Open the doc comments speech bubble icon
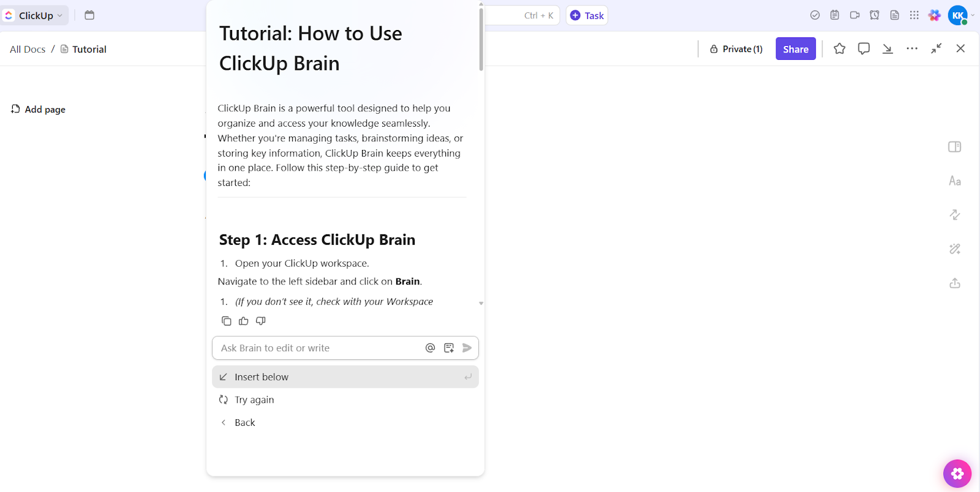980x492 pixels. [864, 49]
